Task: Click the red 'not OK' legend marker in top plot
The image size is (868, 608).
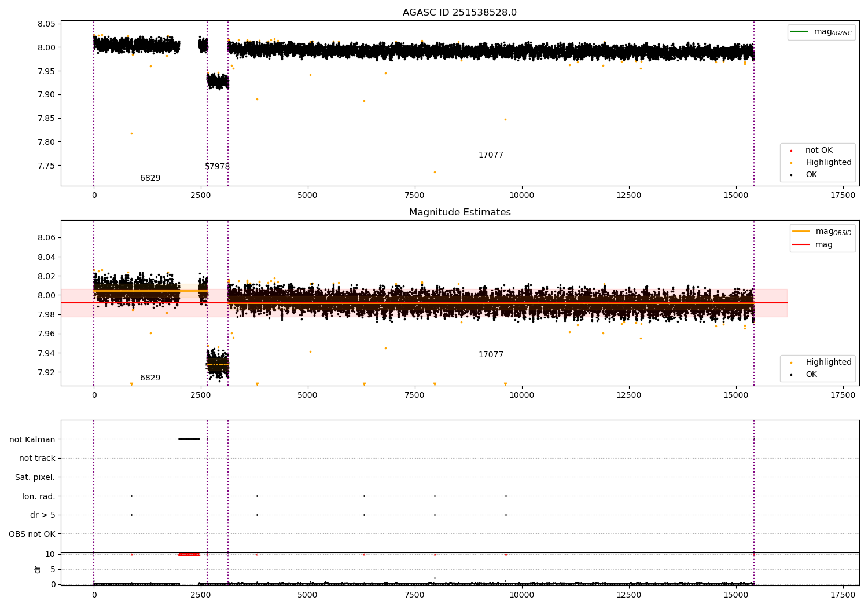Action: pos(791,151)
